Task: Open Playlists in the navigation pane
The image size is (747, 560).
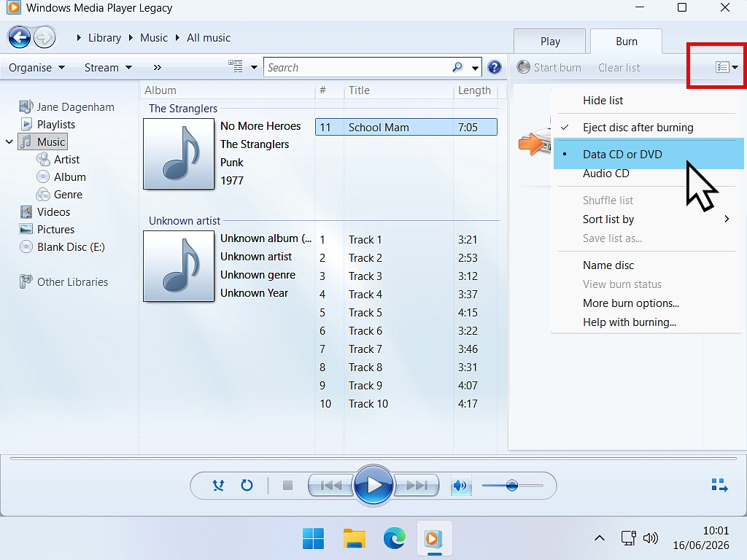Action: (x=47, y=124)
